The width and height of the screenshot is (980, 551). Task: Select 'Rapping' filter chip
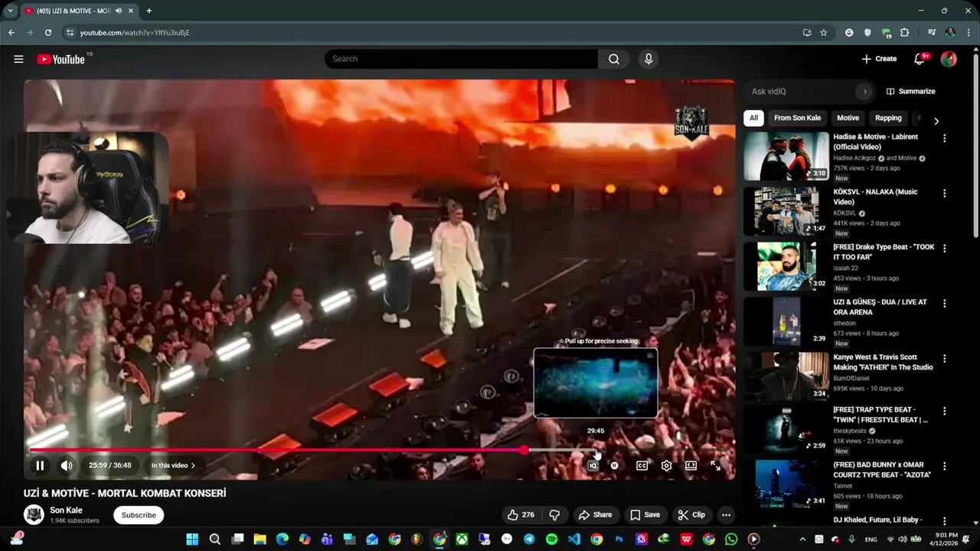click(x=888, y=118)
